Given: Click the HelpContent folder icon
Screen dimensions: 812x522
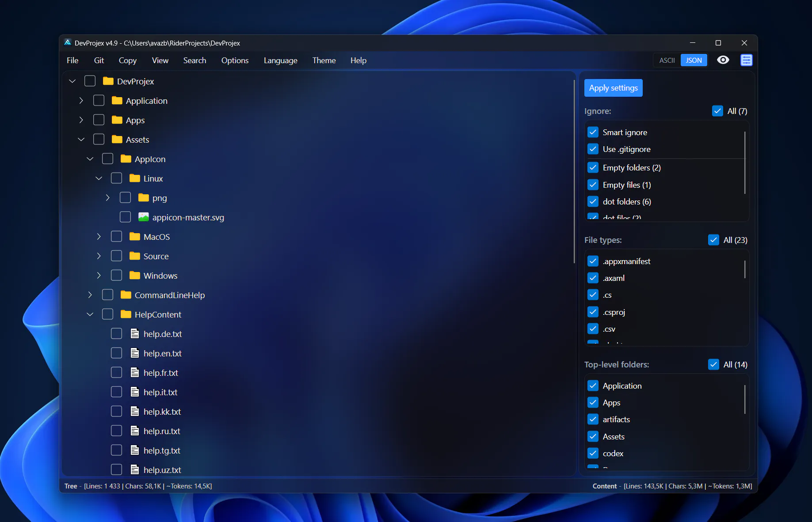Looking at the screenshot, I should click(x=126, y=314).
